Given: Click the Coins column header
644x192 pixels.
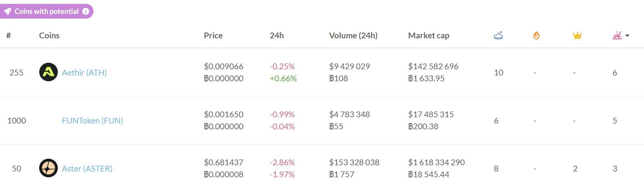Looking at the screenshot, I should coord(49,36).
